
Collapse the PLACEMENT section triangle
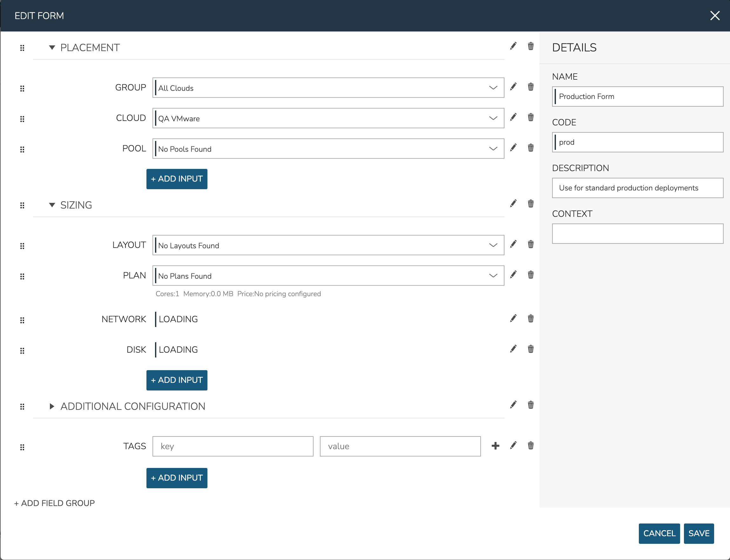click(52, 48)
